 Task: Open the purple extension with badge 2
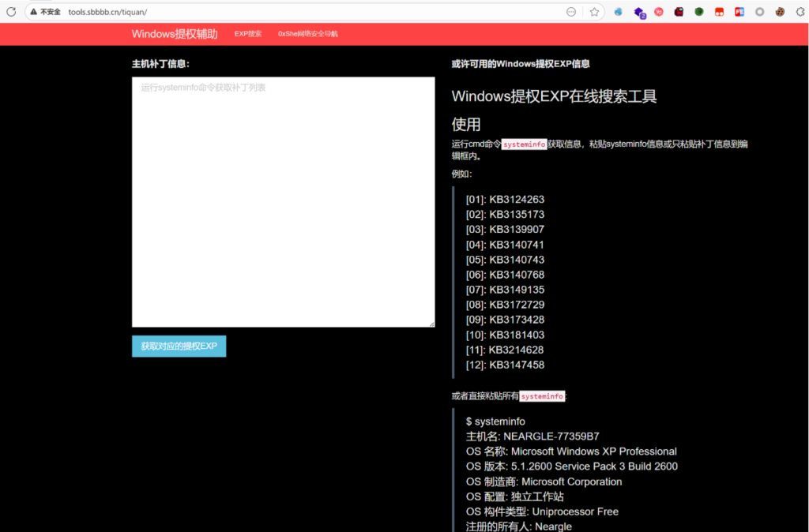pyautogui.click(x=639, y=13)
